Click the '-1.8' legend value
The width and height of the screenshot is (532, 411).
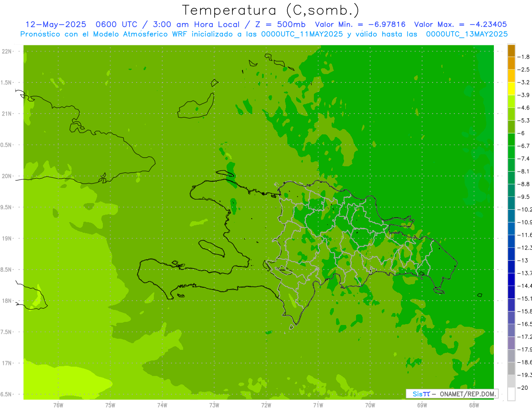coord(524,57)
